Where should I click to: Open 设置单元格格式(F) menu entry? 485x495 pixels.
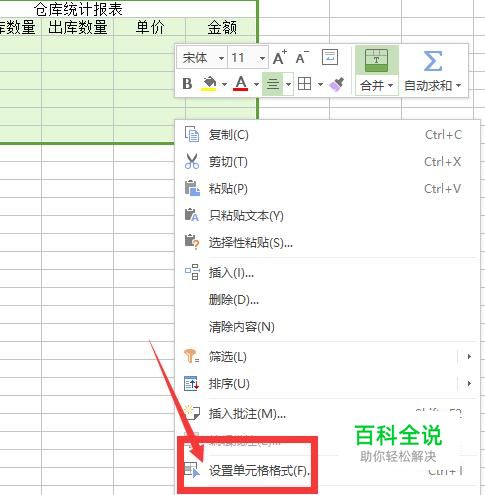327,471
